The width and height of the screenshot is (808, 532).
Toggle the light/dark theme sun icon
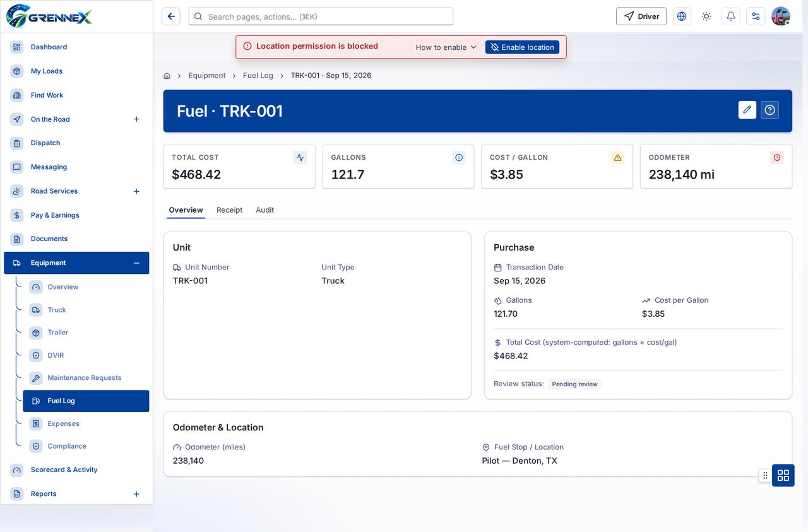(x=706, y=16)
